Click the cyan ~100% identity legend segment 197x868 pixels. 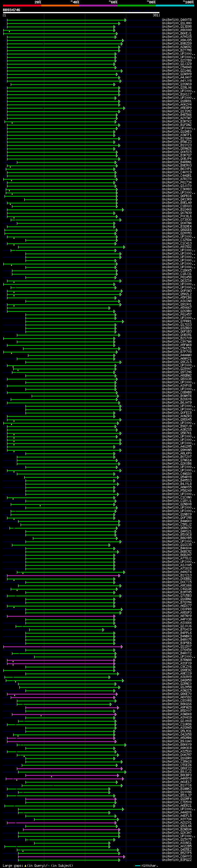pos(175,6)
